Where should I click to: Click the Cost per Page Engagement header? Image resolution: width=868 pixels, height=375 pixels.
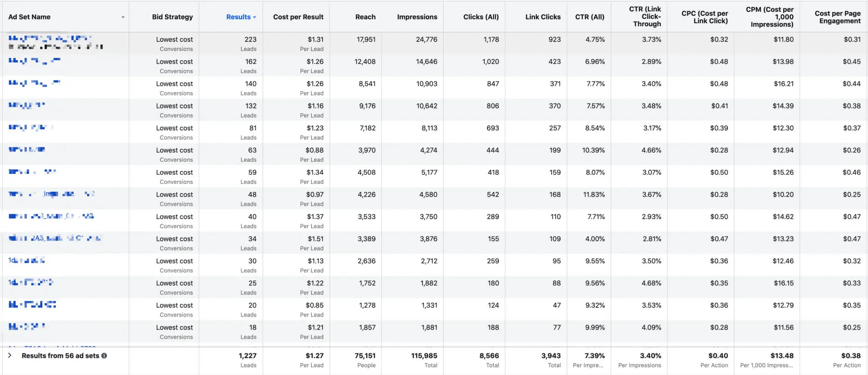pos(837,17)
